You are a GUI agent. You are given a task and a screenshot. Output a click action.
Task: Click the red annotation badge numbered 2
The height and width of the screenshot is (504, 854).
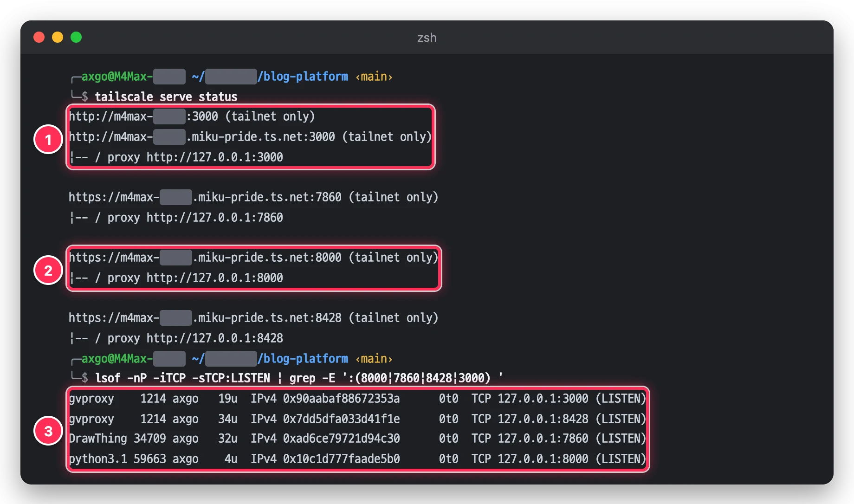[x=48, y=270]
